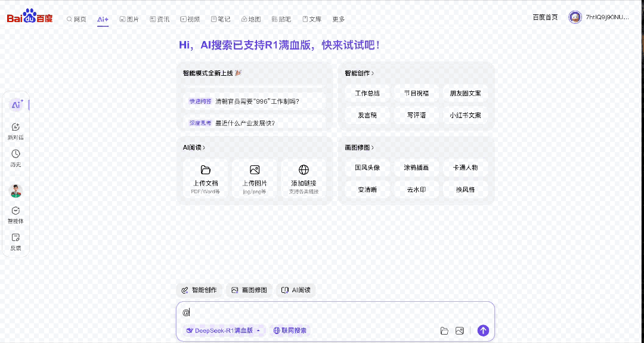Click the 添加链接 globe icon
The image size is (644, 343).
coord(304,169)
